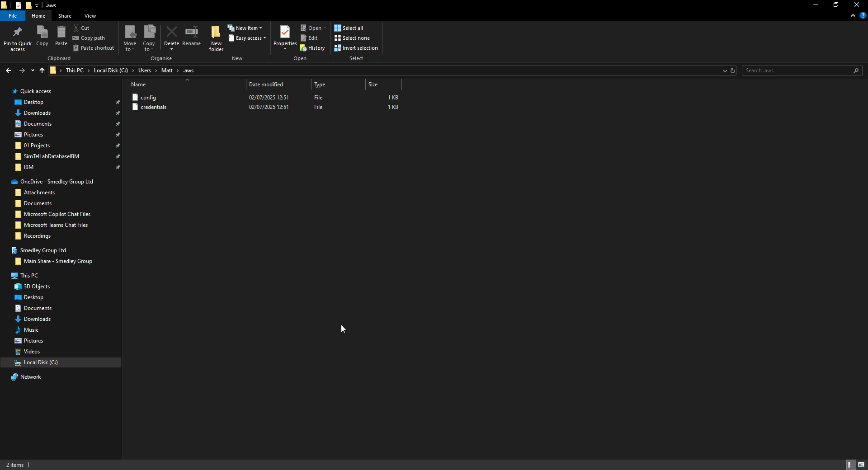Click Copy path in ribbon

[x=89, y=38]
